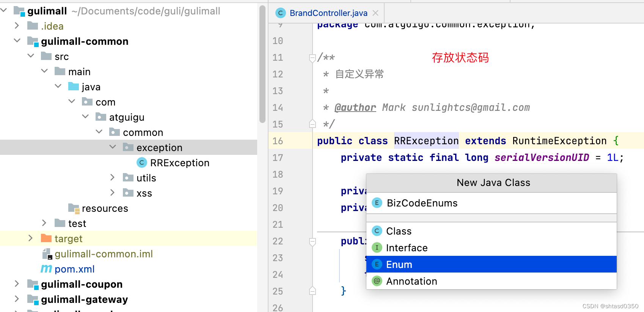Select the RRException class in project tree

(180, 163)
